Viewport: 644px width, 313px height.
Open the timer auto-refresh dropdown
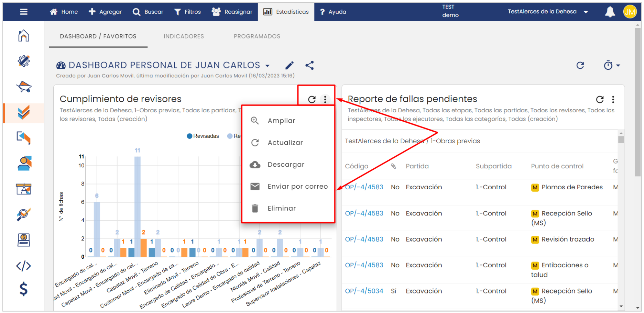pos(612,65)
